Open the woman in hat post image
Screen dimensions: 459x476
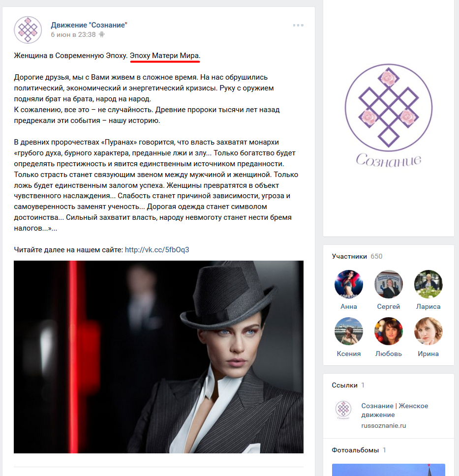tap(158, 357)
